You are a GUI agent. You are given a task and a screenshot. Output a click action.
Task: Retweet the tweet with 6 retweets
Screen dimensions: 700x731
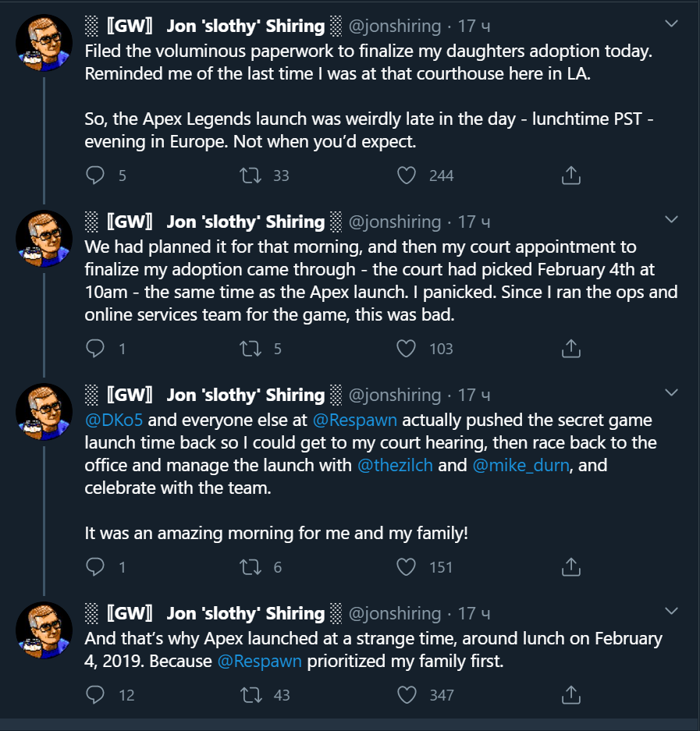click(252, 567)
